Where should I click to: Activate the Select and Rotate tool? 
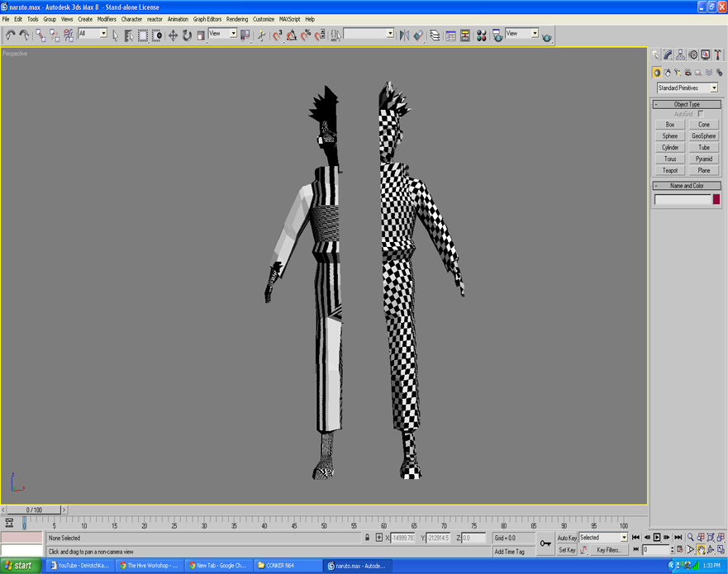[x=187, y=36]
